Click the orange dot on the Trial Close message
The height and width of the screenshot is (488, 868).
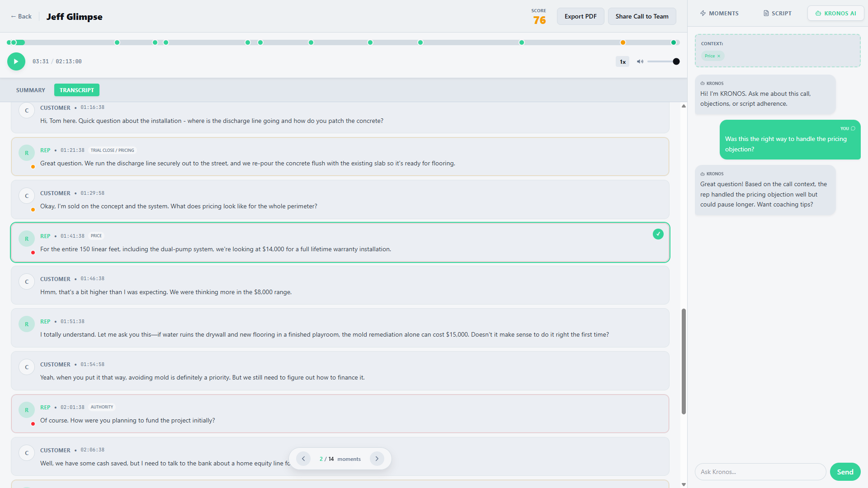(x=33, y=167)
